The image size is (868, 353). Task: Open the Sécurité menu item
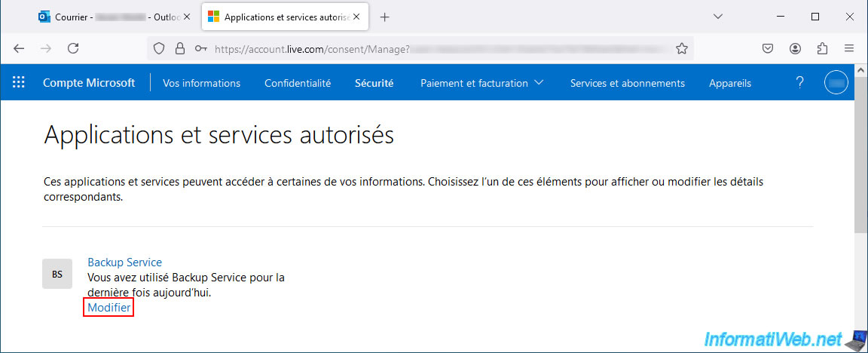coord(374,83)
